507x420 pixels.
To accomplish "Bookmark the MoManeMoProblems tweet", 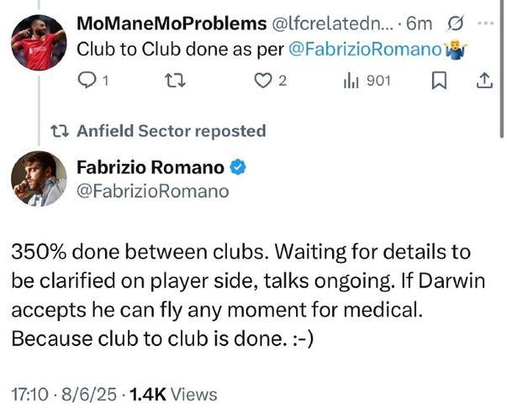I will click(438, 81).
